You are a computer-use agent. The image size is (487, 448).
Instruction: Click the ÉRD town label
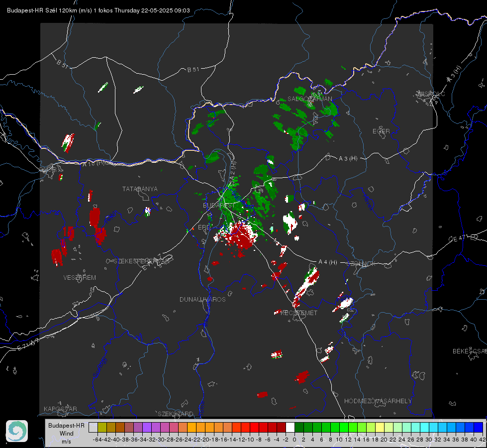[204, 227]
